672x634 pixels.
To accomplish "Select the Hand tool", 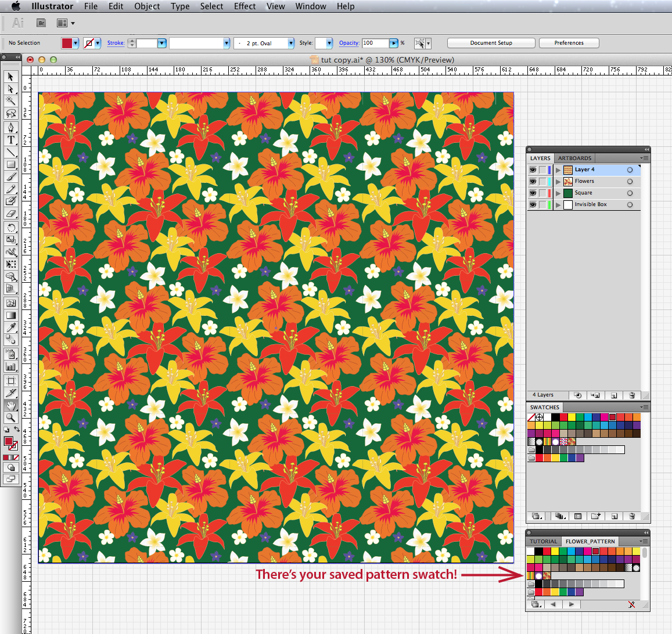I will click(x=10, y=405).
